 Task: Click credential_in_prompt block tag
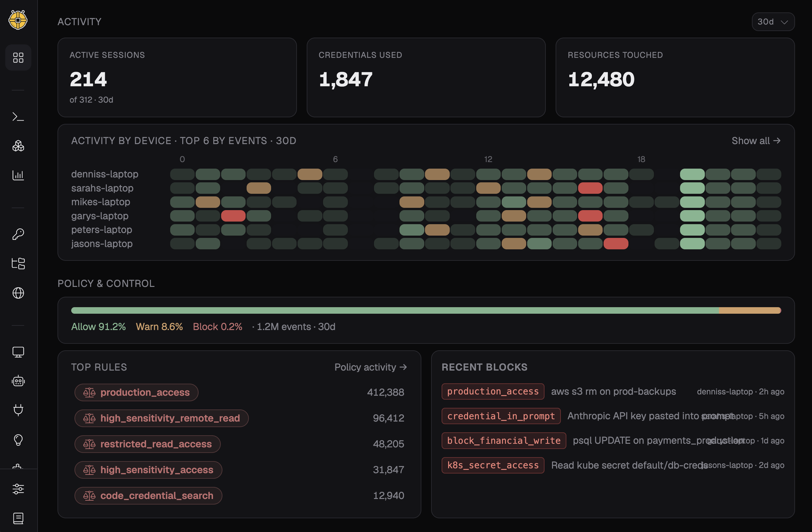point(501,416)
